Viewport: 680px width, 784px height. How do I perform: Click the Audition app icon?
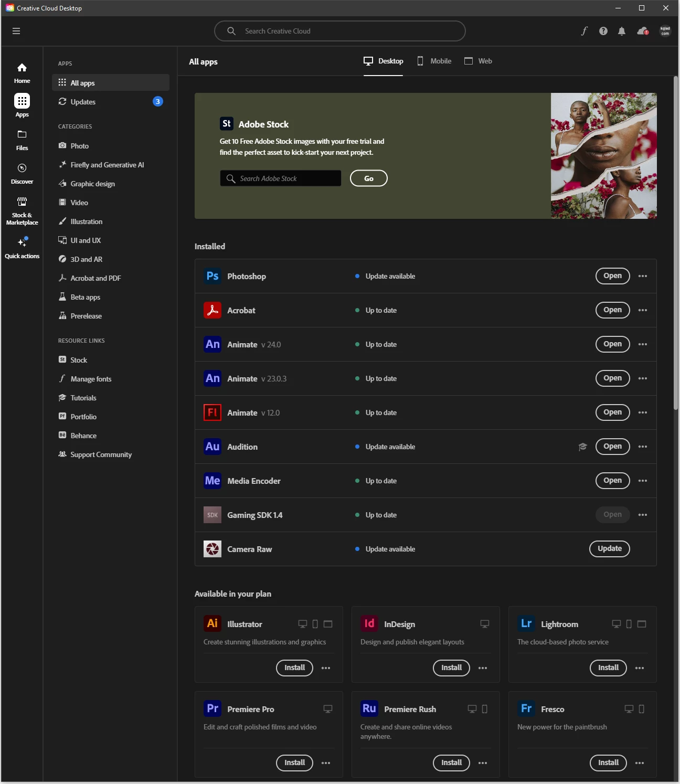(x=212, y=447)
